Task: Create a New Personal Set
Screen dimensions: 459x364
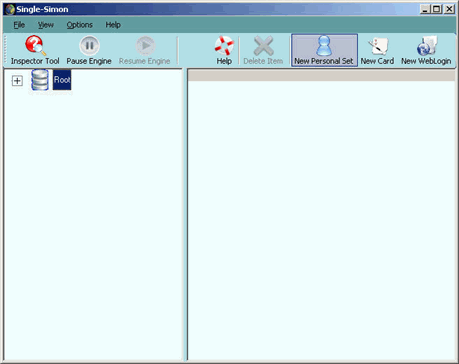Action: coord(324,50)
